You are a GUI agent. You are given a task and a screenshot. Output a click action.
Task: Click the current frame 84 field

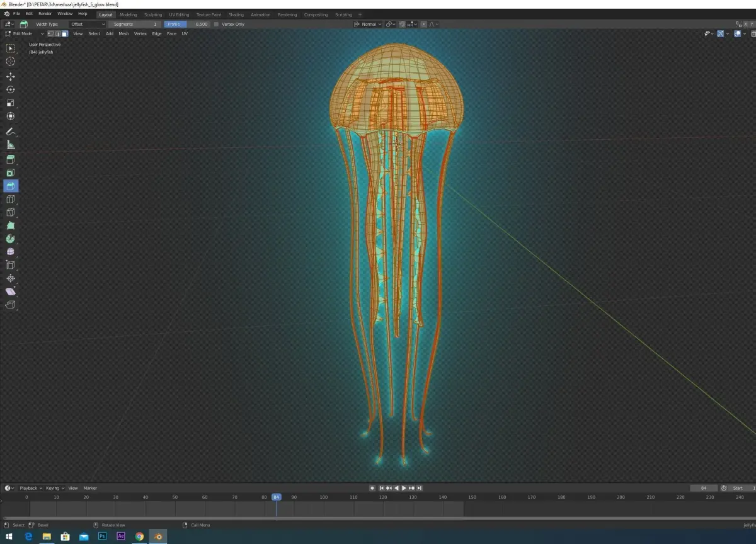point(704,488)
